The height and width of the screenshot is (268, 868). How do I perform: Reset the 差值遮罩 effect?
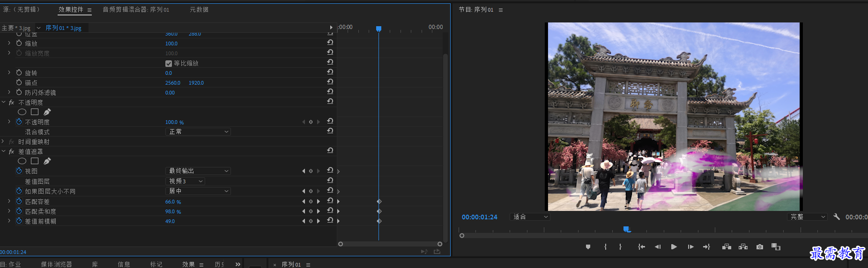(x=330, y=150)
